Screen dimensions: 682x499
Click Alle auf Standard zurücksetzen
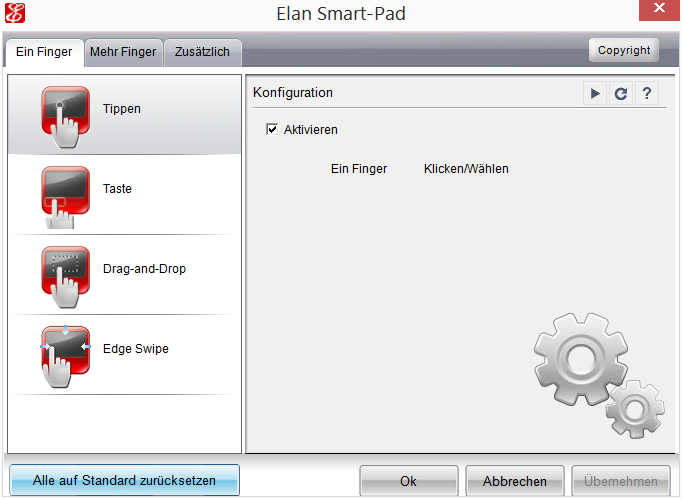[x=124, y=480]
